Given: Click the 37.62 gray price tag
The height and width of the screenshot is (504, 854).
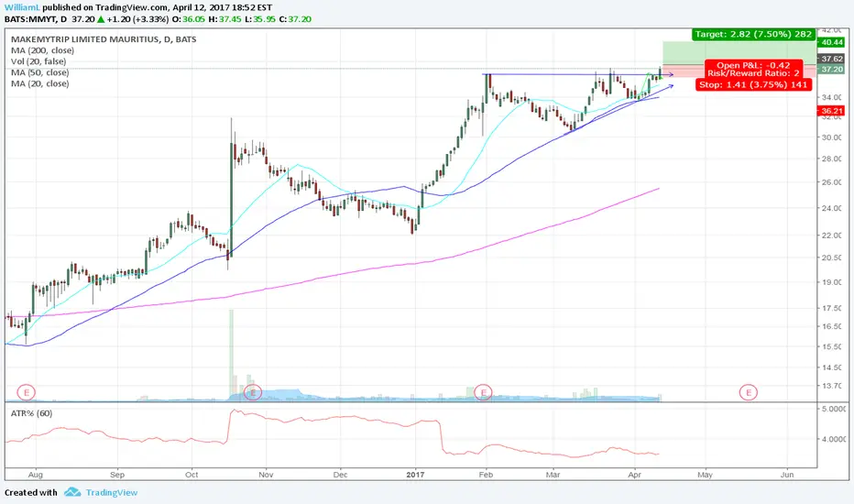Looking at the screenshot, I should (x=832, y=59).
